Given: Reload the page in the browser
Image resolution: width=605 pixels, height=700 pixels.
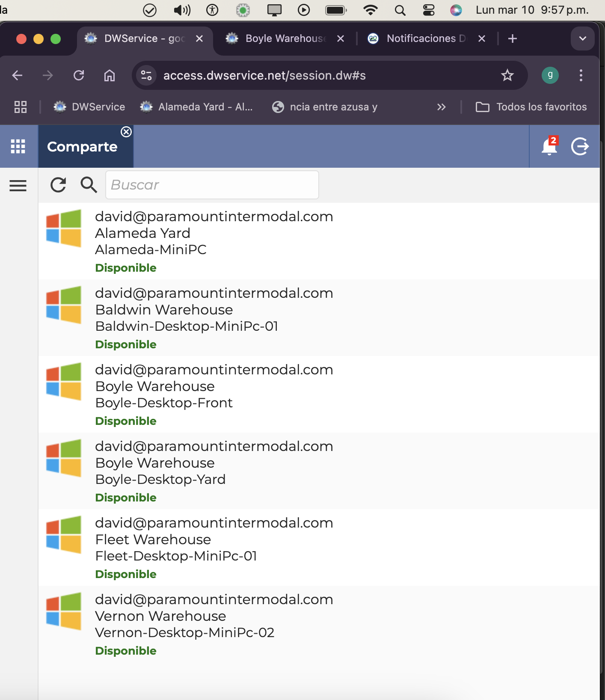Looking at the screenshot, I should tap(79, 76).
